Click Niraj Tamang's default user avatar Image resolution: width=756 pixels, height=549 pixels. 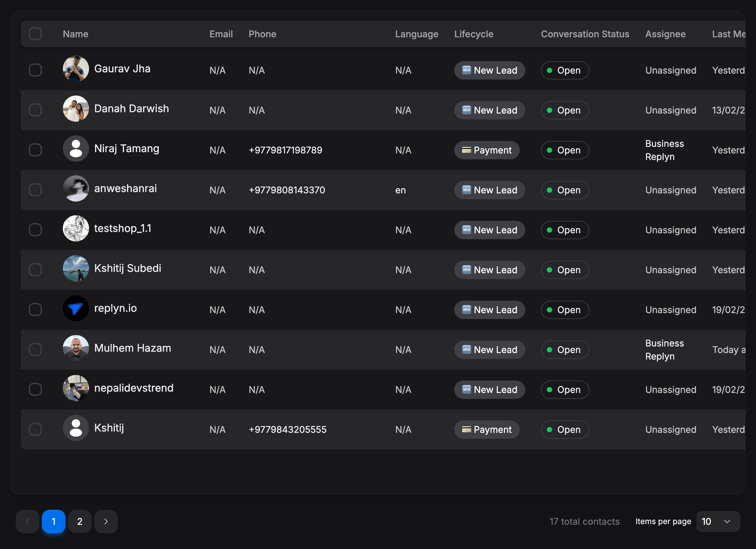[x=76, y=148]
